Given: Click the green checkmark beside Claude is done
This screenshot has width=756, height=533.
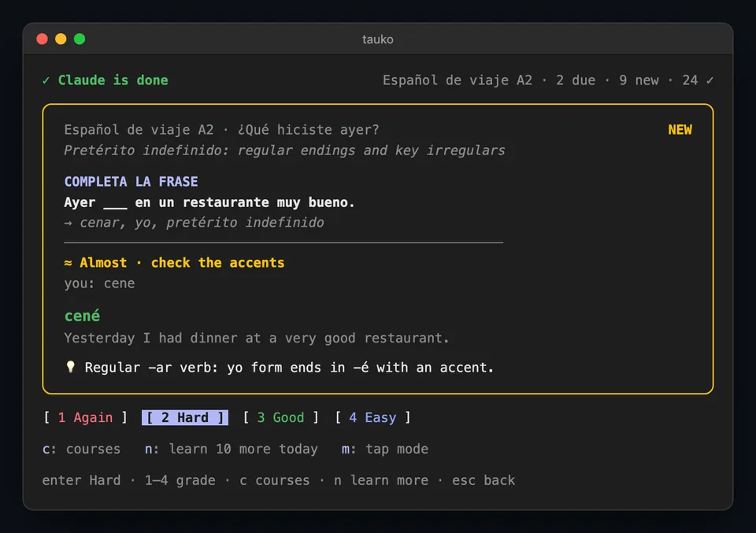Looking at the screenshot, I should pos(46,80).
